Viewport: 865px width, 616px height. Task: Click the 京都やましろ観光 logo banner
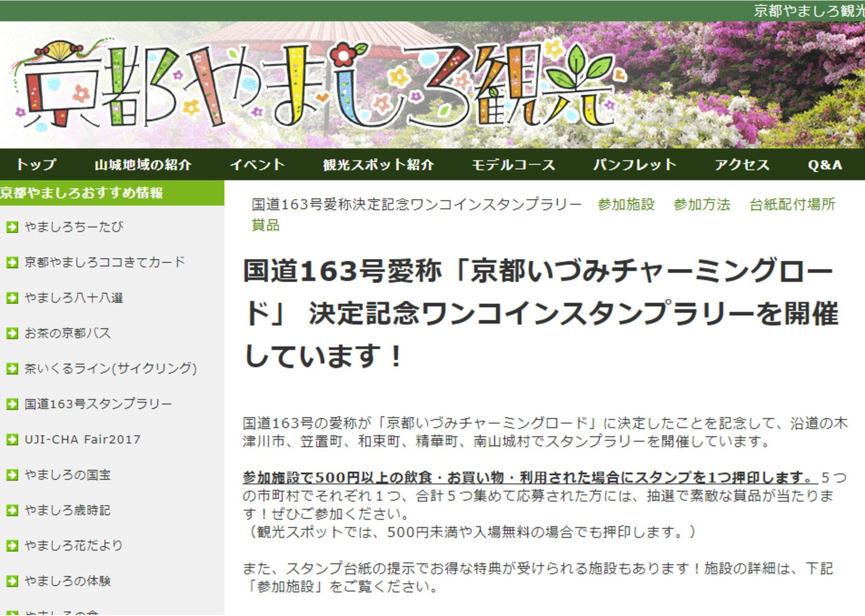coord(315,86)
